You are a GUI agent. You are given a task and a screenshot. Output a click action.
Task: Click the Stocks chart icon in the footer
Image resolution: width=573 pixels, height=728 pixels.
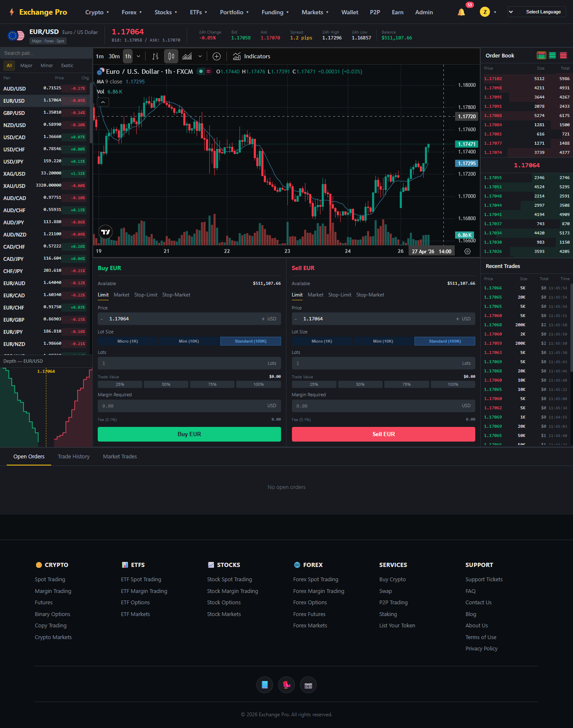point(211,565)
